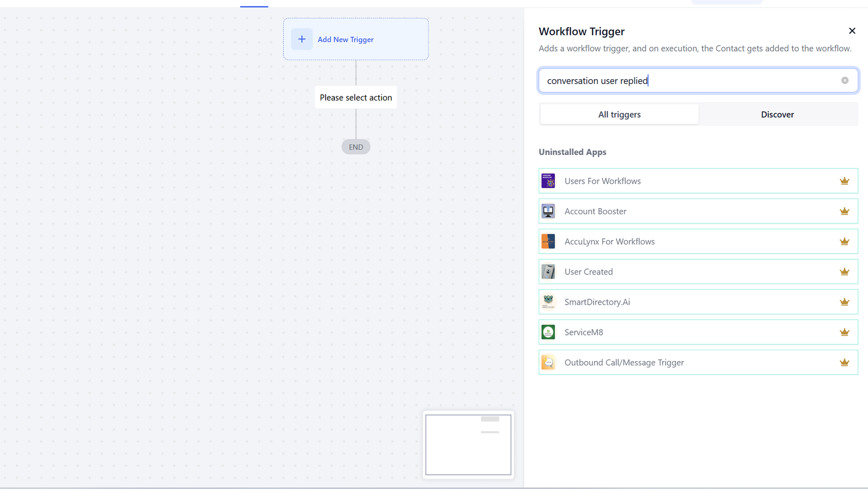Select the Please select action node

[356, 98]
